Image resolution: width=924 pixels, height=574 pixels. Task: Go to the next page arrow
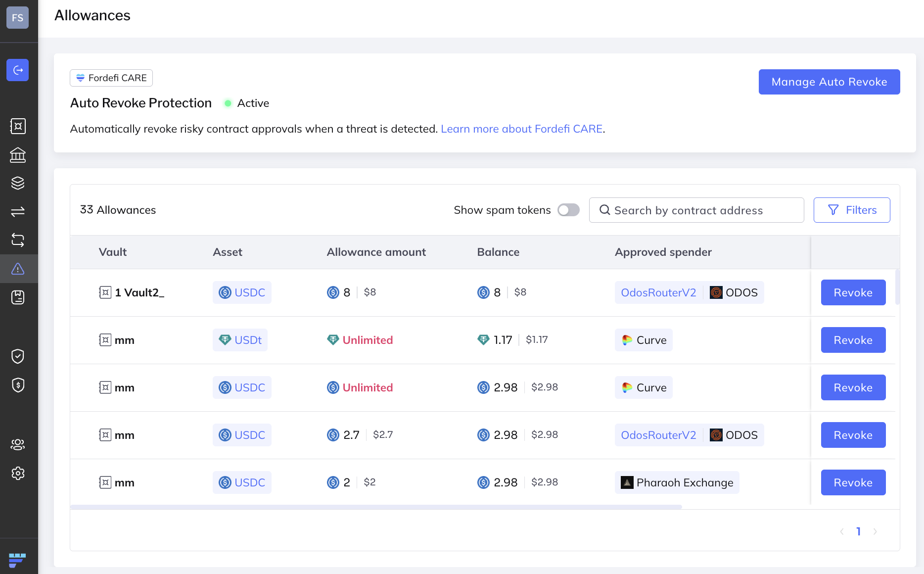875,531
